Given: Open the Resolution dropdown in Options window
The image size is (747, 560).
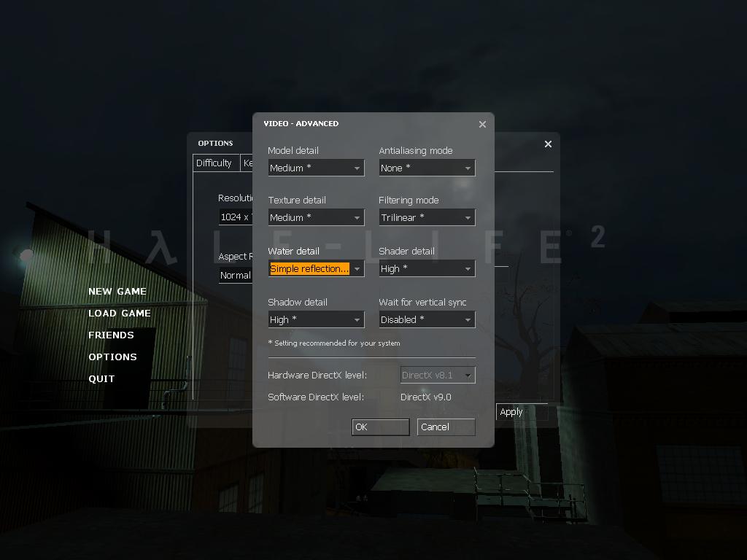Looking at the screenshot, I should tap(236, 217).
